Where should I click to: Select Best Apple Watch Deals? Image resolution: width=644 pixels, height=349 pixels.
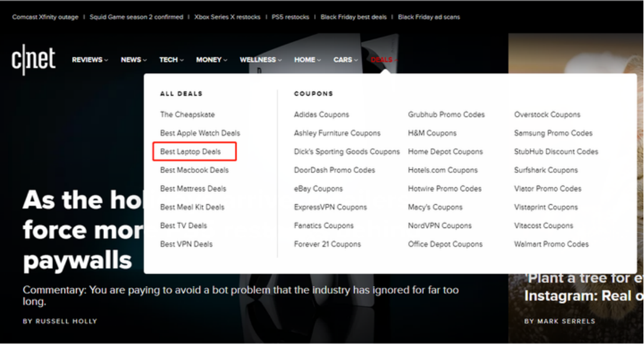(200, 133)
